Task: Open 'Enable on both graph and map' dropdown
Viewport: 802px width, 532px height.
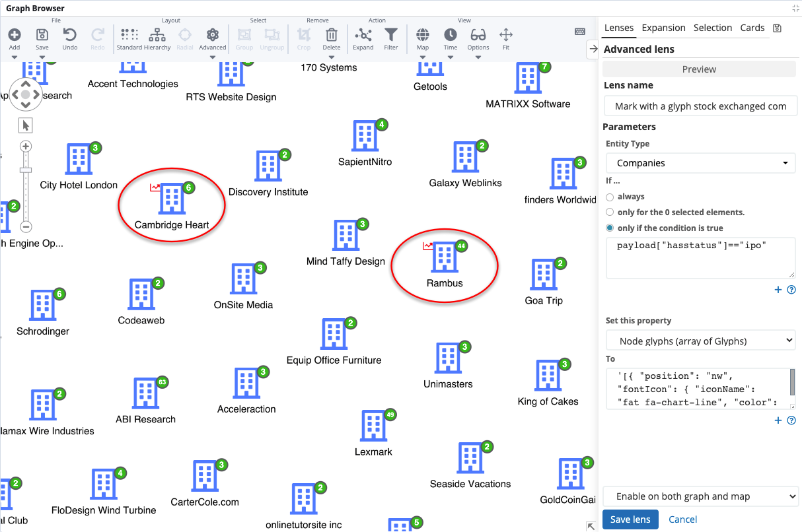Action: point(700,496)
